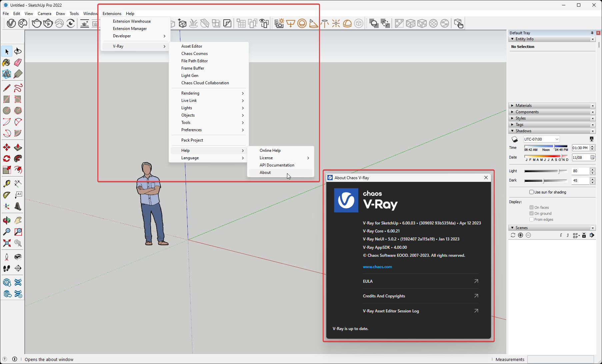Select the Line pencil tool

pyautogui.click(x=7, y=88)
